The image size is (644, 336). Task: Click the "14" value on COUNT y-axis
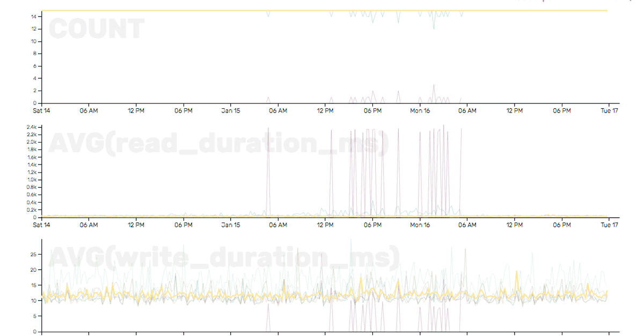(x=33, y=17)
